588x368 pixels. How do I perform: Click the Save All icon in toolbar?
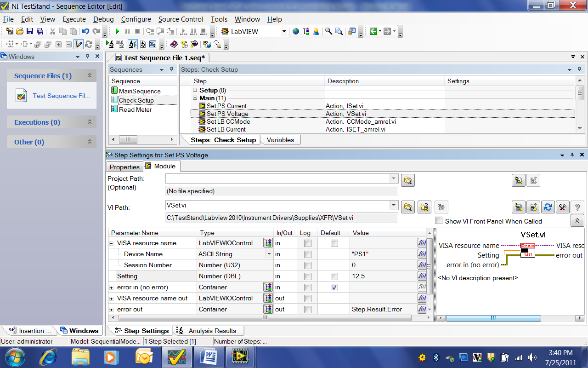click(x=40, y=31)
